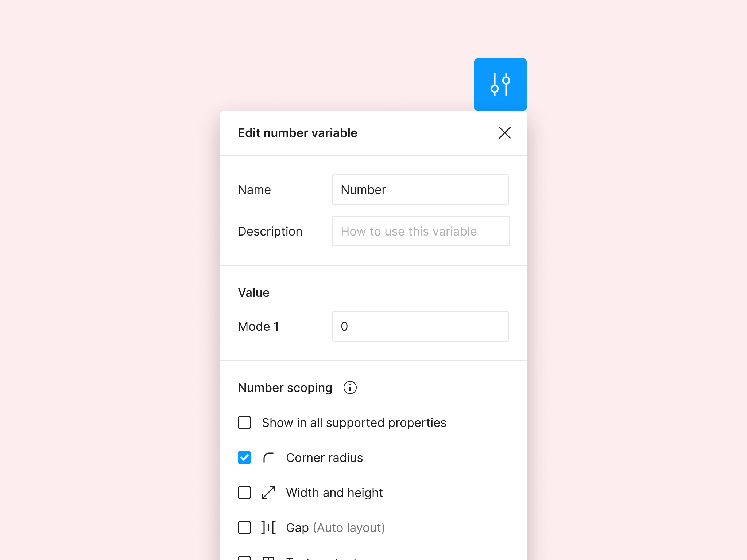Screen dimensions: 747x560
Task: Click the Edit number variable title
Action: point(298,133)
